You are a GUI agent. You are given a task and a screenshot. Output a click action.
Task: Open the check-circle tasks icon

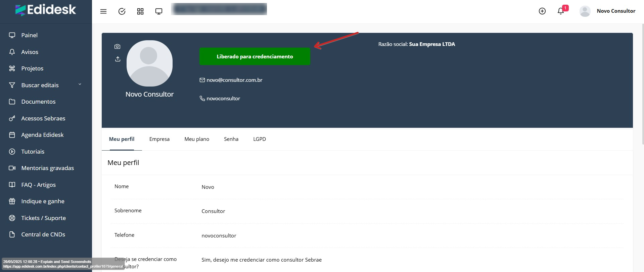point(122,11)
